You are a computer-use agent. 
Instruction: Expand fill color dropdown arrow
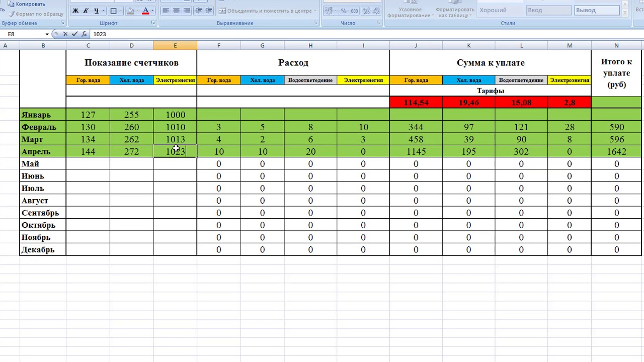(x=138, y=11)
